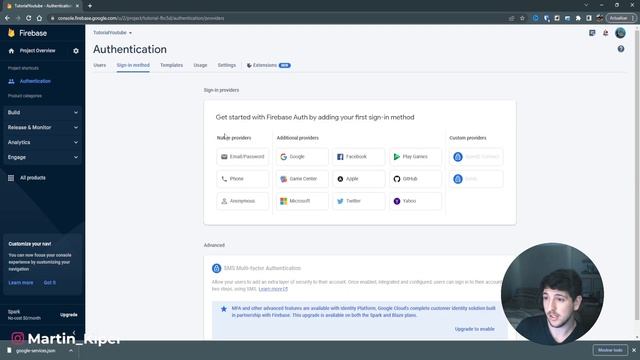Select Email/Password provider
Image resolution: width=640 pixels, height=360 pixels.
242,157
